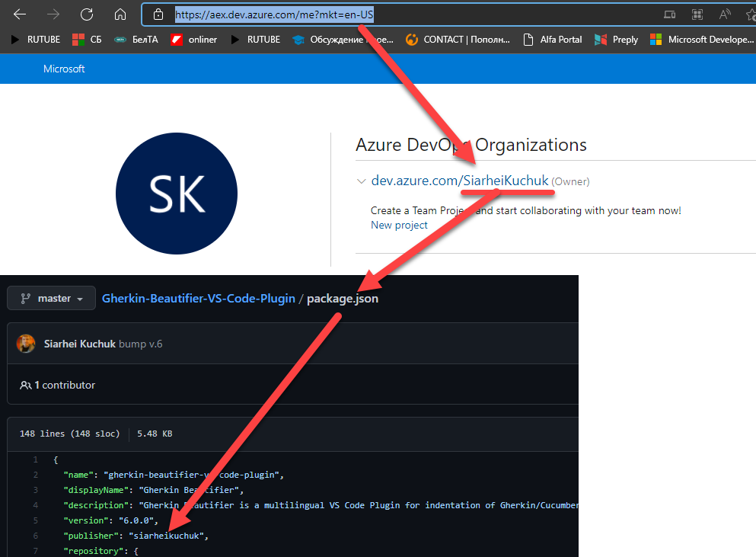This screenshot has height=557, width=756.
Task: Open the Alfa Portal bookmark
Action: [553, 40]
